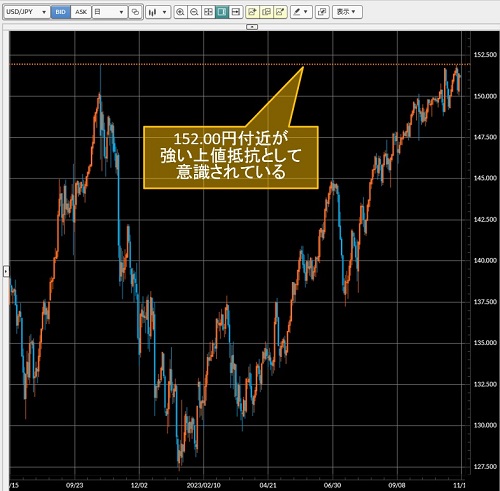Click the 2023/02/10 date axis label
Image resolution: width=500 pixels, height=491 pixels.
204,485
